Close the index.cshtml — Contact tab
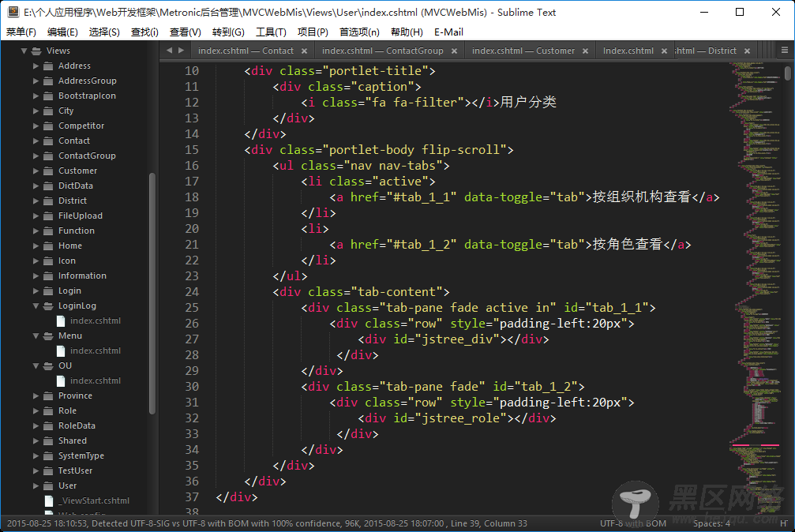The width and height of the screenshot is (795, 532). pos(304,51)
